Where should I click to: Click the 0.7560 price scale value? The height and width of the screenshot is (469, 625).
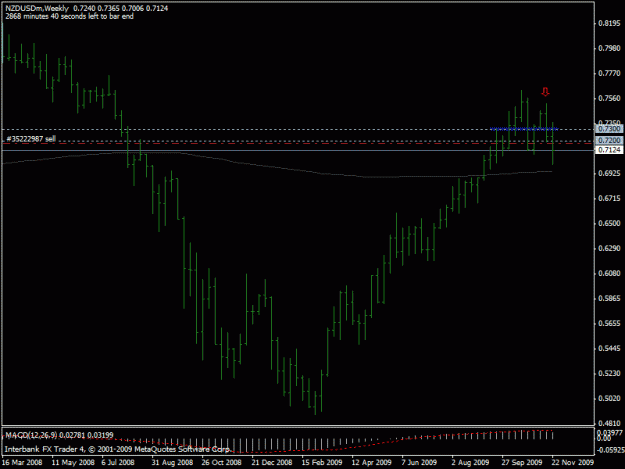tap(609, 98)
